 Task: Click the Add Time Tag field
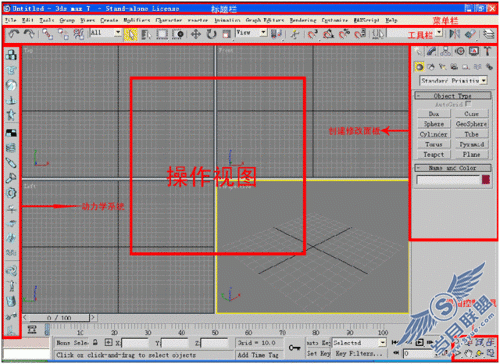pos(259,355)
